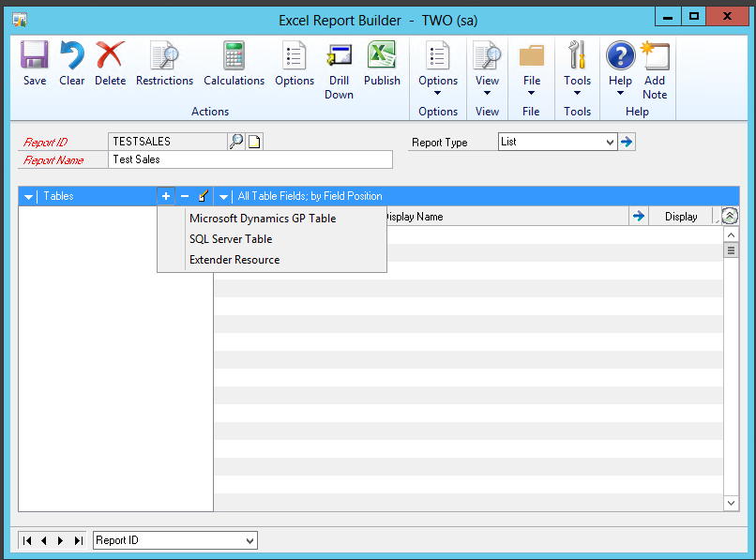Open the All Table Fields sorting dropdown
Screen dimensions: 756x560
(x=222, y=196)
